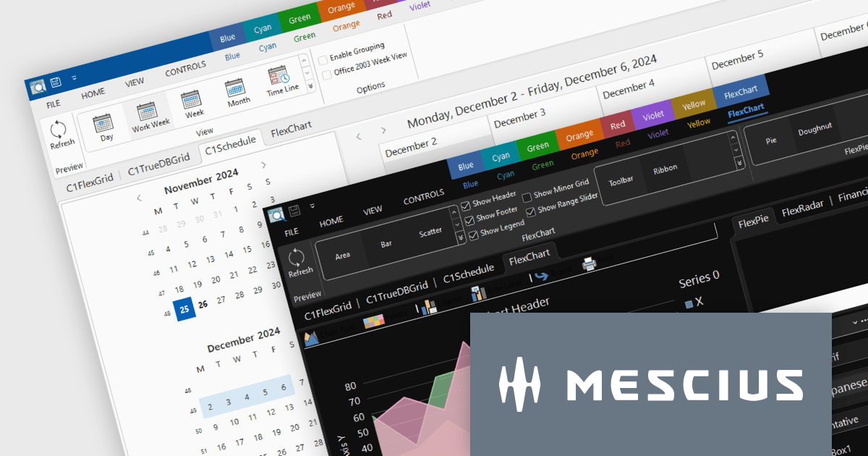The height and width of the screenshot is (456, 868).
Task: Open quick access dropdown in dark window title bar
Action: click(x=312, y=206)
